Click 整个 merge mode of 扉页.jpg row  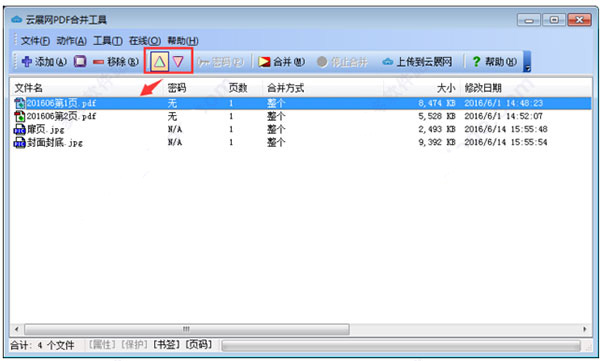click(276, 129)
